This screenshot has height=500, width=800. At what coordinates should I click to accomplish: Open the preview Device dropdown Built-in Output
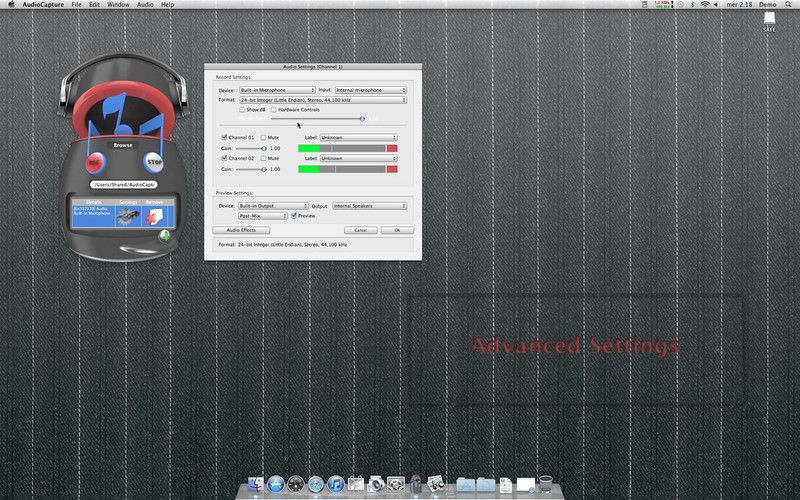tap(273, 206)
